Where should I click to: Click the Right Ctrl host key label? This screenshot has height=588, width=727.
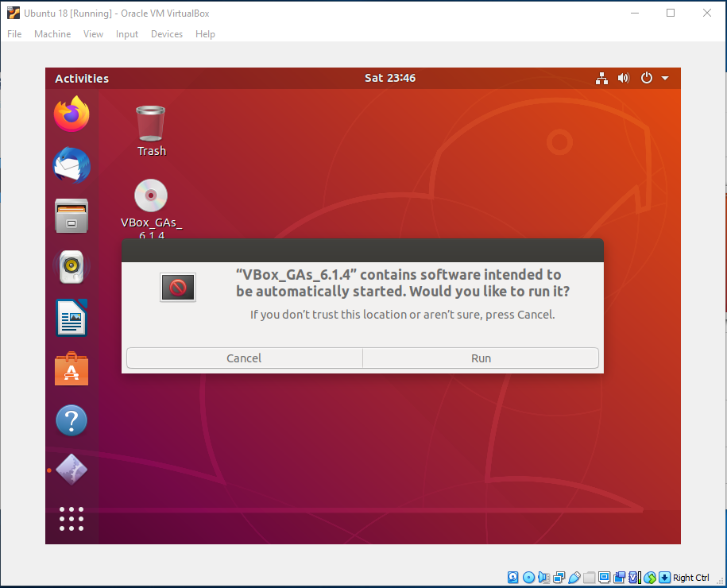pos(690,578)
